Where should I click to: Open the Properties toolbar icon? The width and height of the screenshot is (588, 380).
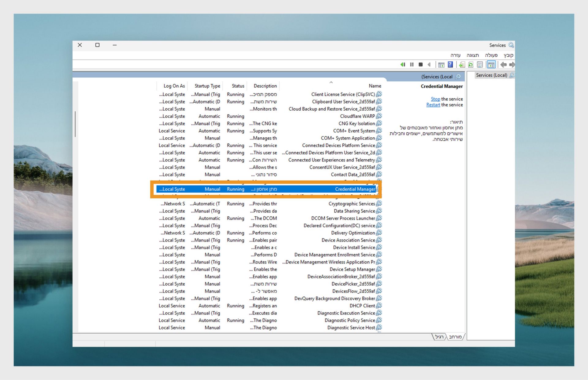(x=480, y=65)
